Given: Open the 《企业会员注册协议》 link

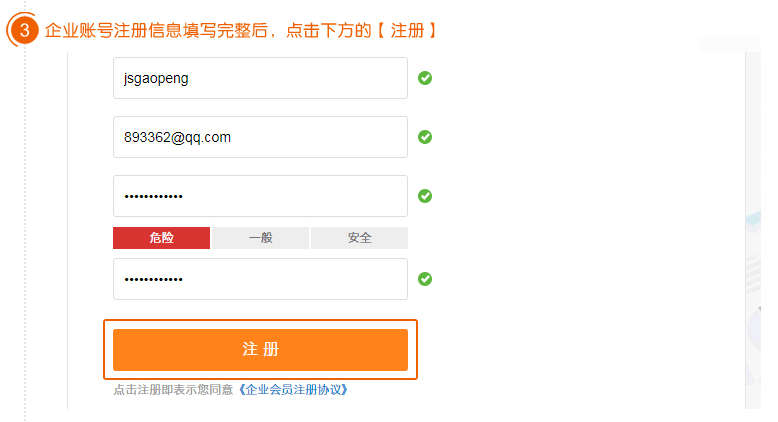Looking at the screenshot, I should pos(293,390).
